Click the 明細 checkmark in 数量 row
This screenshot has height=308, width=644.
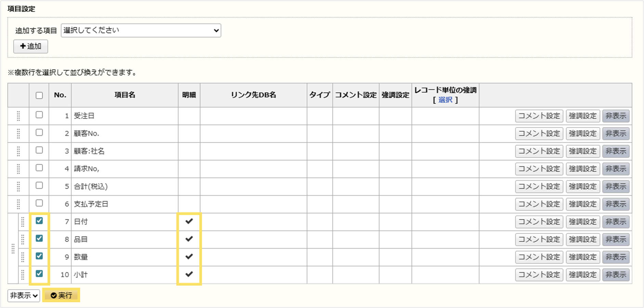pyautogui.click(x=189, y=257)
